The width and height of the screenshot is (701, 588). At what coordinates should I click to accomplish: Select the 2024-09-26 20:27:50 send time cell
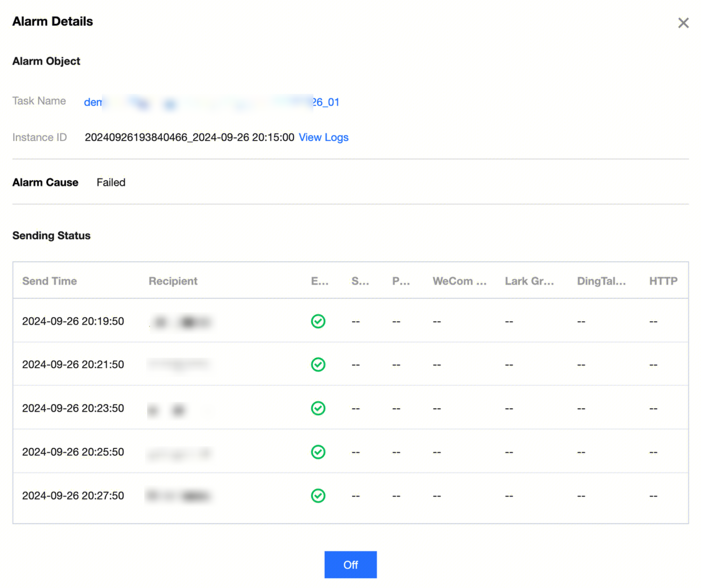tap(73, 496)
